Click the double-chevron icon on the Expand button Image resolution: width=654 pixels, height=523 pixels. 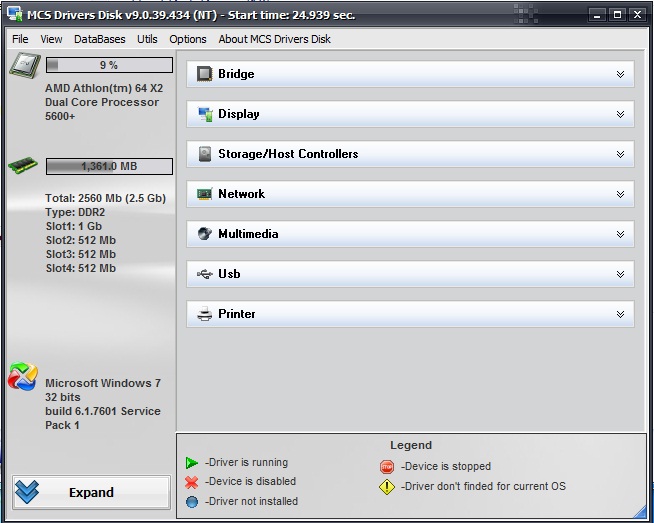(27, 492)
